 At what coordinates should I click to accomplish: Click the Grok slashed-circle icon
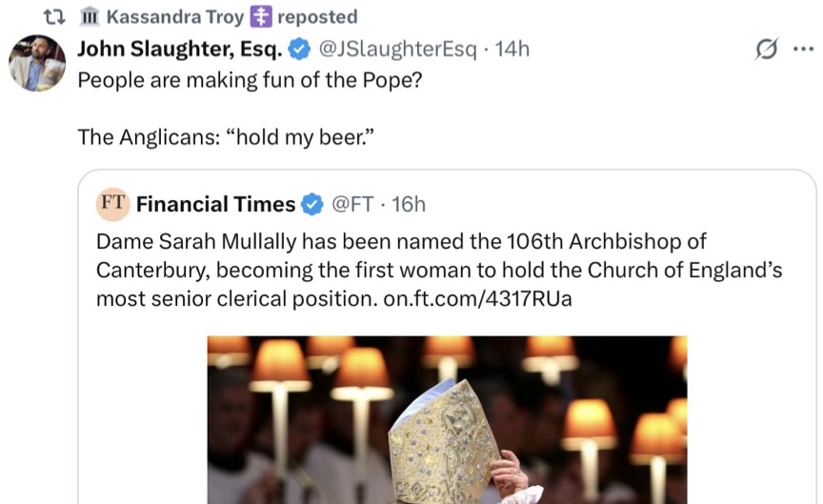766,50
